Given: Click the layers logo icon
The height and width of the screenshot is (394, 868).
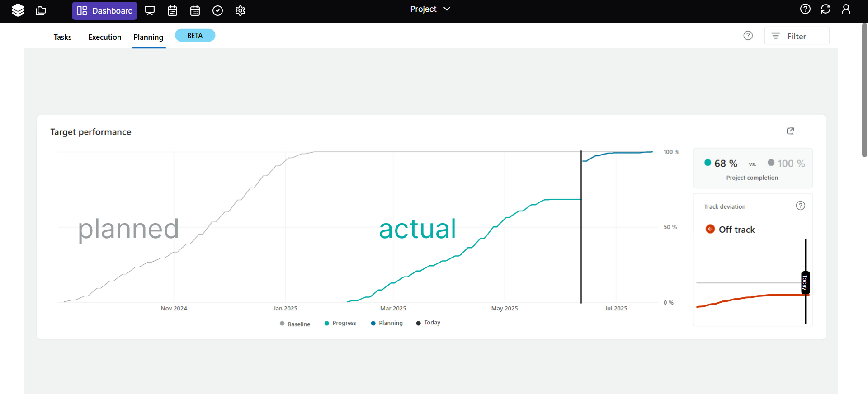Looking at the screenshot, I should click(18, 10).
